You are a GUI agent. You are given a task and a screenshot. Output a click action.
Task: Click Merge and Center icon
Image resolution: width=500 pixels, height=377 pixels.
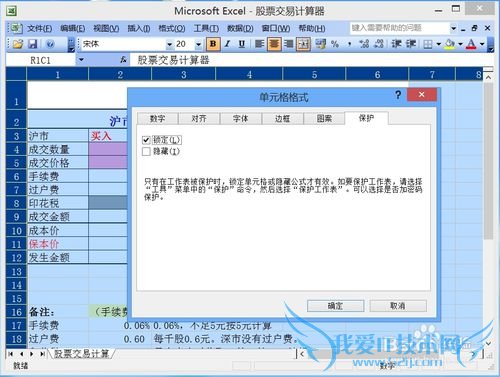pos(303,44)
